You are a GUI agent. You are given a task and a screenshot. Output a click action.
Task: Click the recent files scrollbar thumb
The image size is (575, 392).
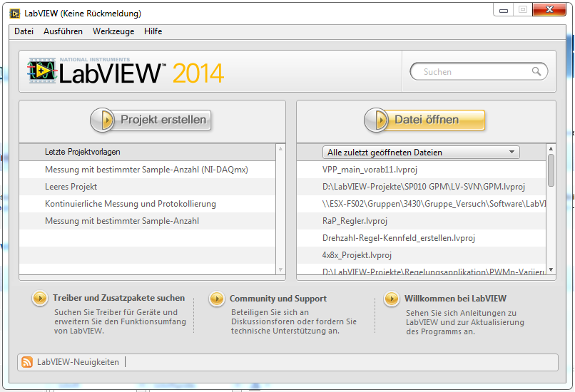551,170
